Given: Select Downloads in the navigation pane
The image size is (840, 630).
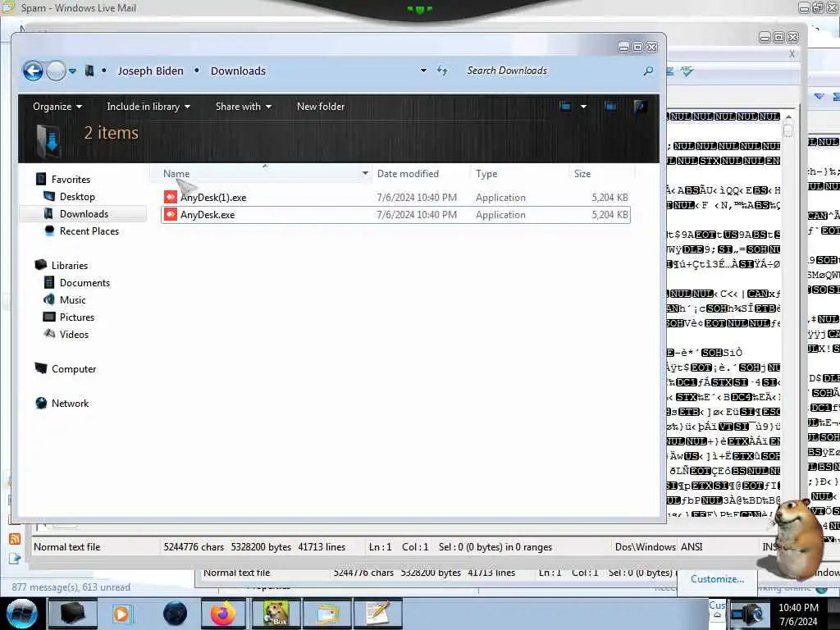Looking at the screenshot, I should pos(84,214).
